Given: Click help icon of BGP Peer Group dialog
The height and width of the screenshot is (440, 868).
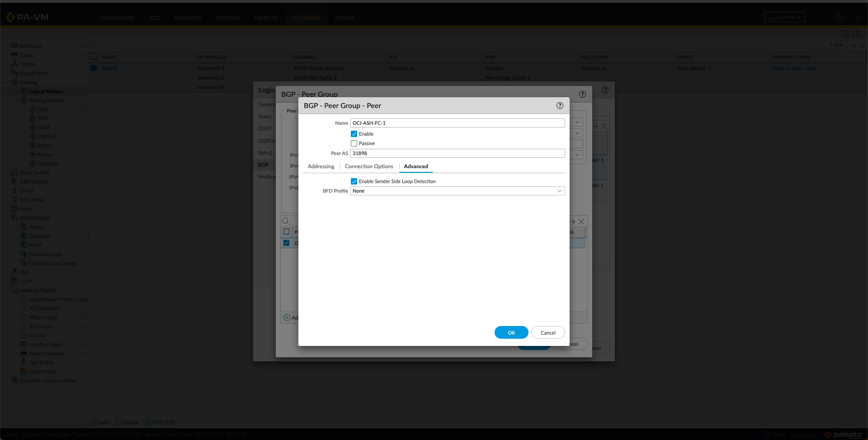Looking at the screenshot, I should [x=582, y=94].
